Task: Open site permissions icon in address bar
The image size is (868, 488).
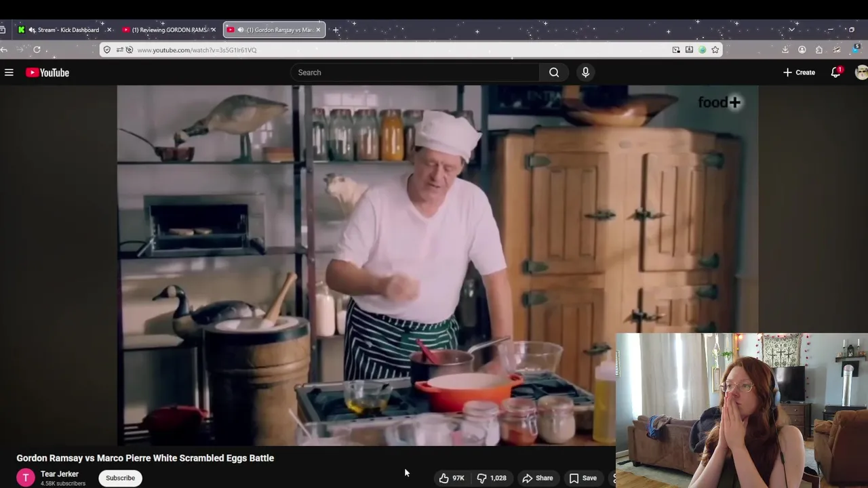Action: tap(119, 49)
